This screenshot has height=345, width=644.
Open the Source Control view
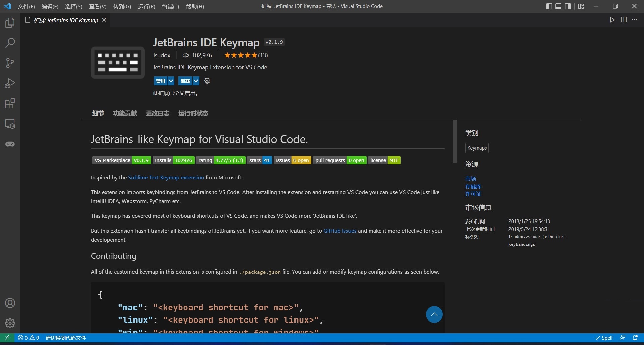[10, 63]
